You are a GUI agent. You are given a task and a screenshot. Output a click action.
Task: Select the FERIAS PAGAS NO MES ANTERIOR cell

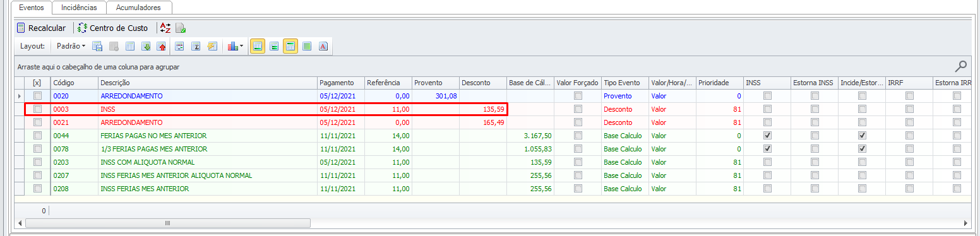207,136
